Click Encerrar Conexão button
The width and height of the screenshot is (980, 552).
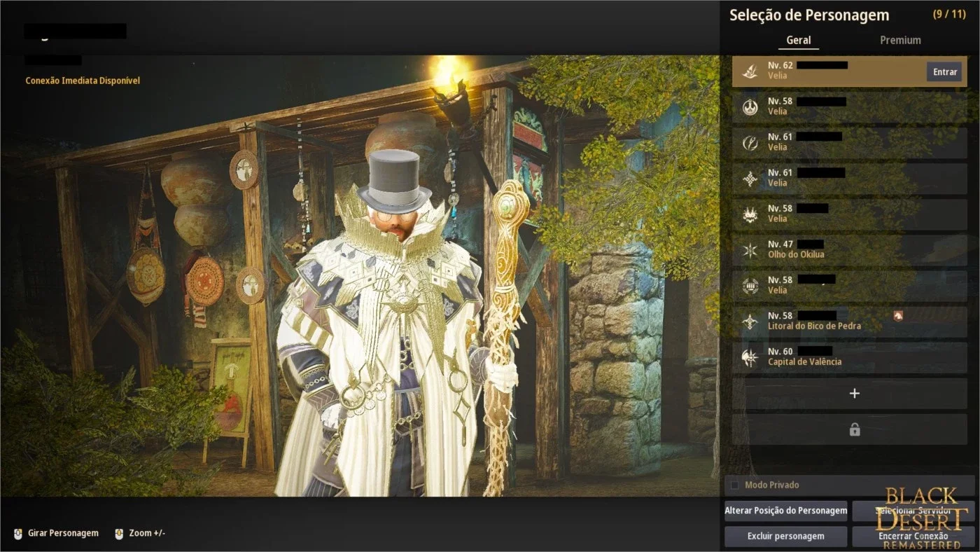913,536
